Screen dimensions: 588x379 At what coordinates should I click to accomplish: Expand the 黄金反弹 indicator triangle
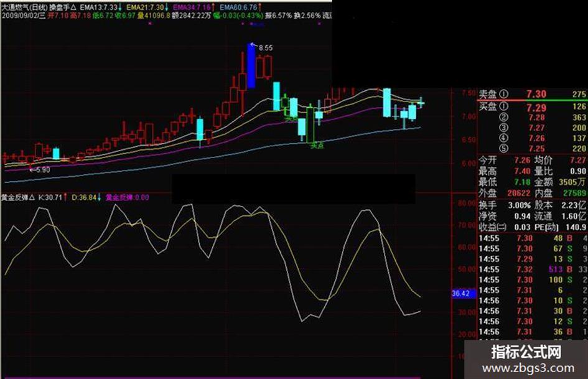click(32, 197)
